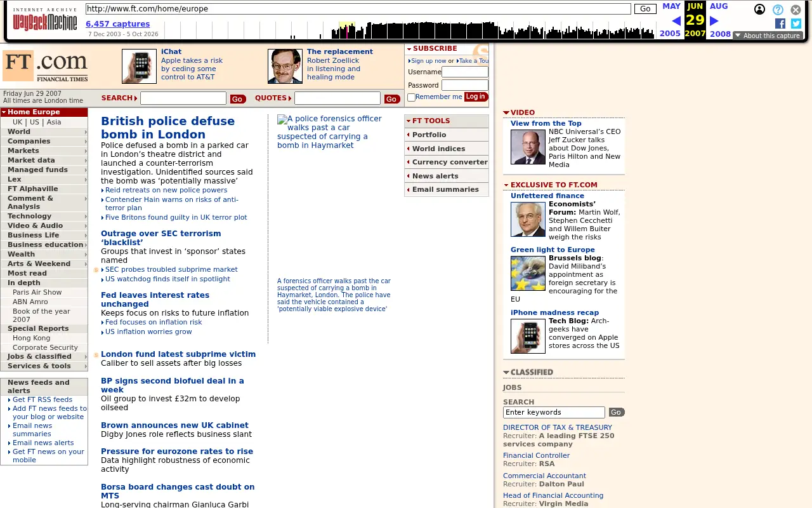Select the Home Europe menu item

44,112
